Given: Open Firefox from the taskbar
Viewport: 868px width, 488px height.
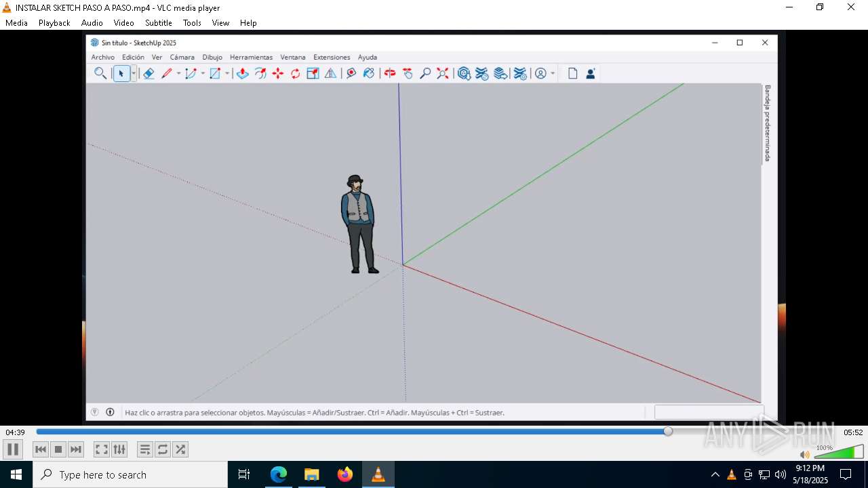Looking at the screenshot, I should [345, 474].
